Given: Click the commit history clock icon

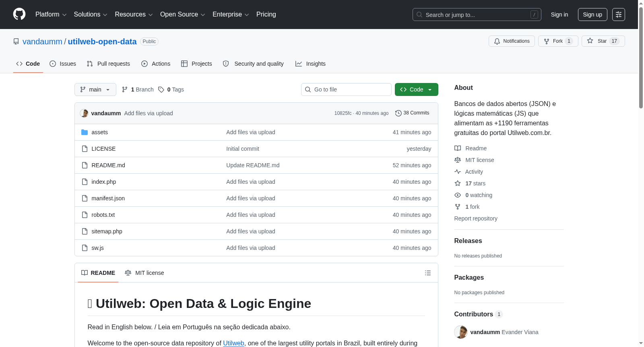Looking at the screenshot, I should 398,113.
